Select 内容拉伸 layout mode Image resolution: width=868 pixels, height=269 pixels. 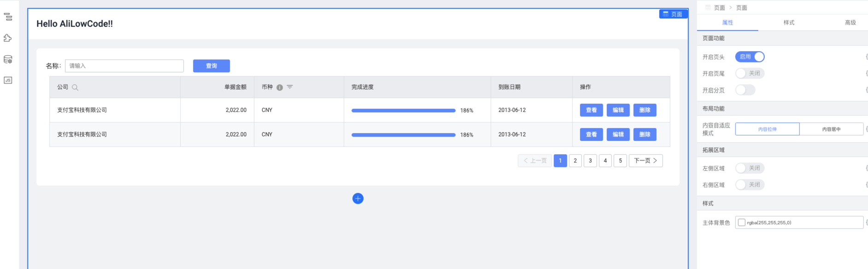[768, 129]
